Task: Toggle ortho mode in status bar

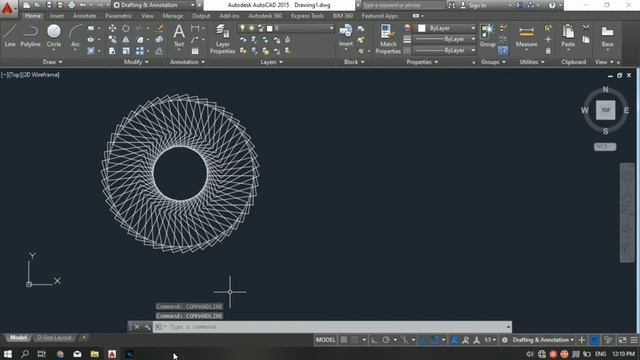Action: click(374, 340)
